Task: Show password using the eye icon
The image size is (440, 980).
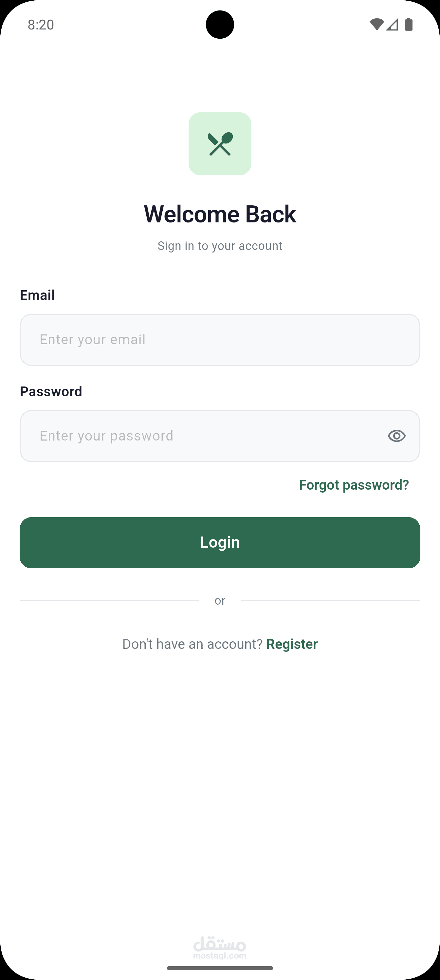Action: point(397,436)
